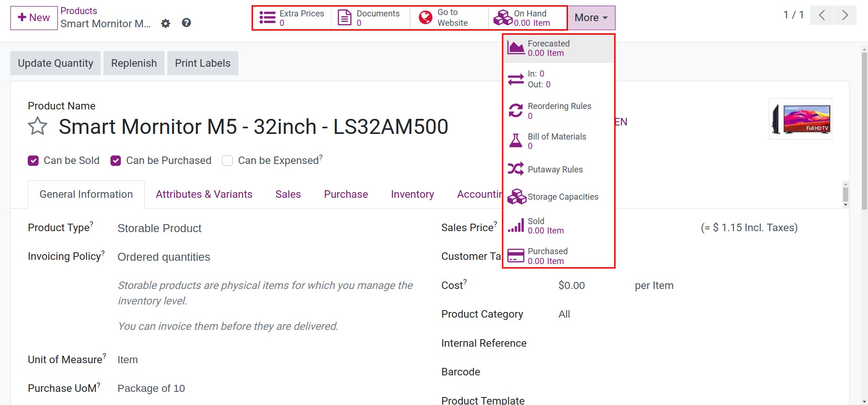Image resolution: width=868 pixels, height=405 pixels.
Task: Click the Replenish button
Action: pyautogui.click(x=134, y=63)
